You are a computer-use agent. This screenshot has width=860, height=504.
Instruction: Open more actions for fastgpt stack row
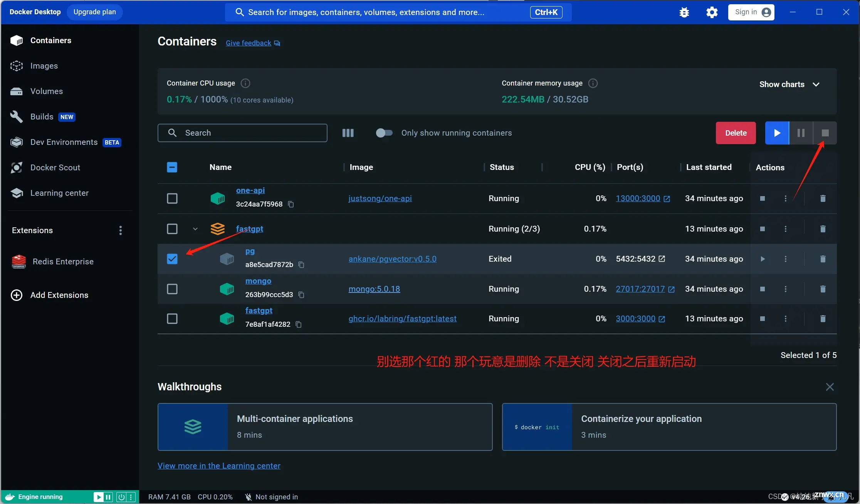[x=786, y=229]
